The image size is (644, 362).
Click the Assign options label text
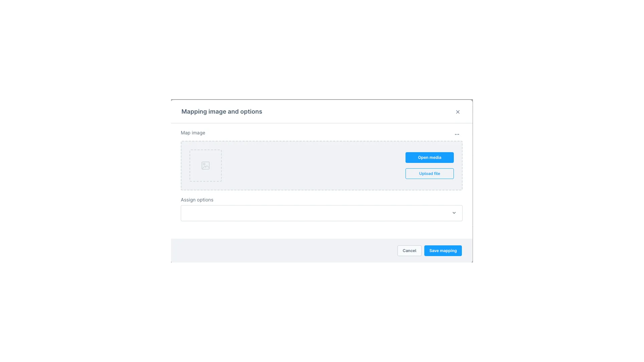(197, 199)
